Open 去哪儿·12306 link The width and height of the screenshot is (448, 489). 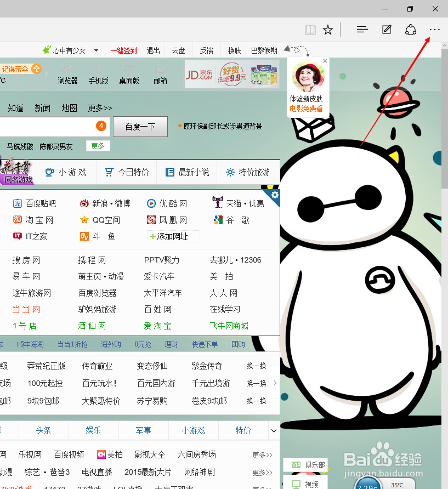(236, 260)
